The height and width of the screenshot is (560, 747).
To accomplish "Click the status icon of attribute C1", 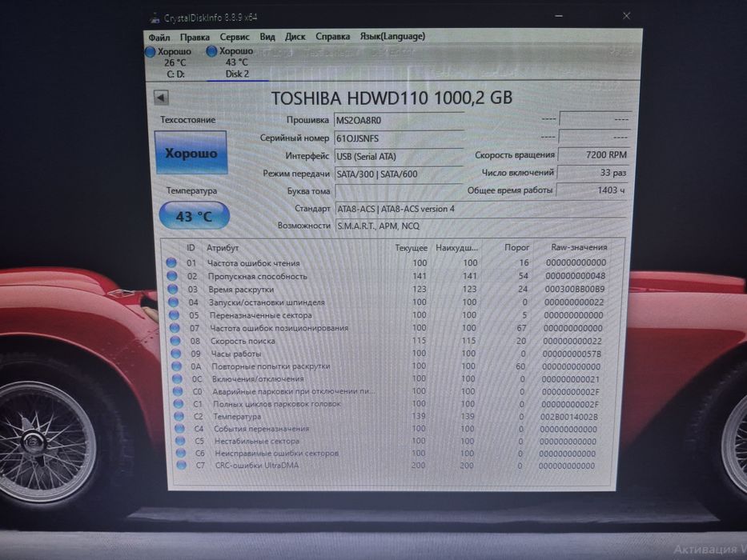I will point(179,403).
